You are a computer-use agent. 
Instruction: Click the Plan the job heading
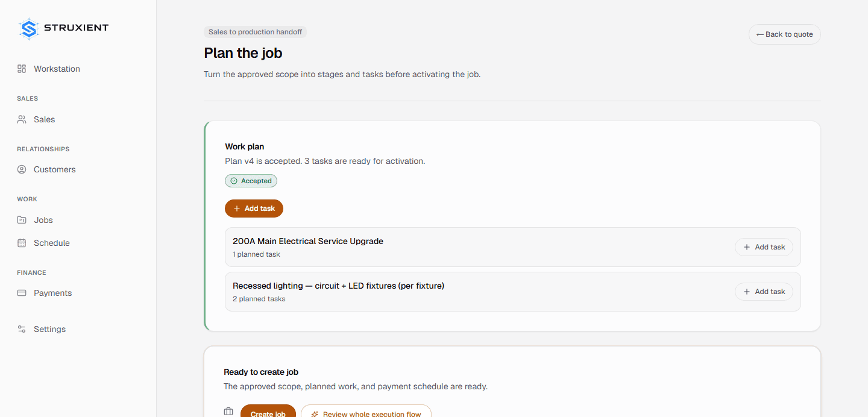[x=243, y=53]
